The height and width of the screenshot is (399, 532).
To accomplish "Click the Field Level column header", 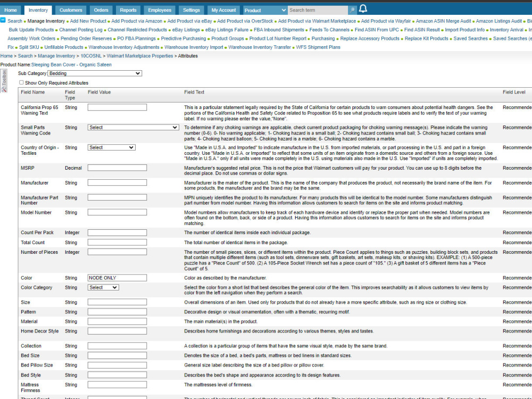I will coord(514,92).
